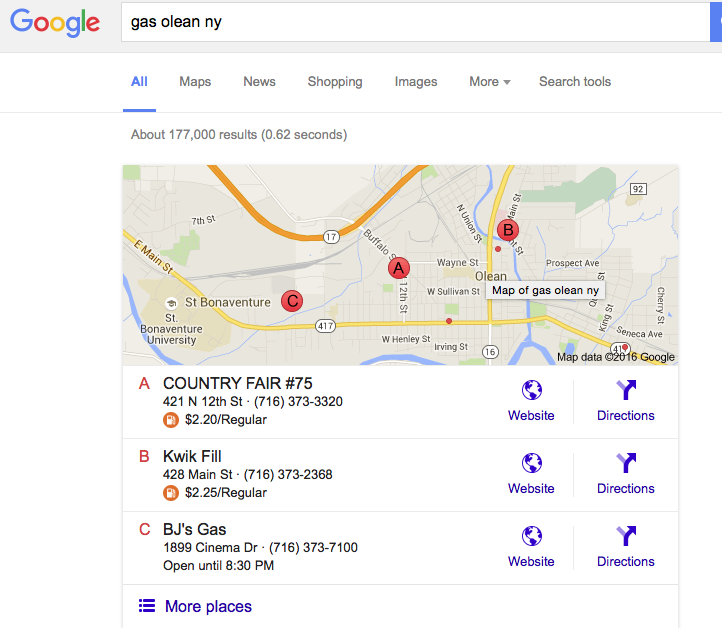Switch to the News tab
The width and height of the screenshot is (722, 628).
[x=259, y=81]
